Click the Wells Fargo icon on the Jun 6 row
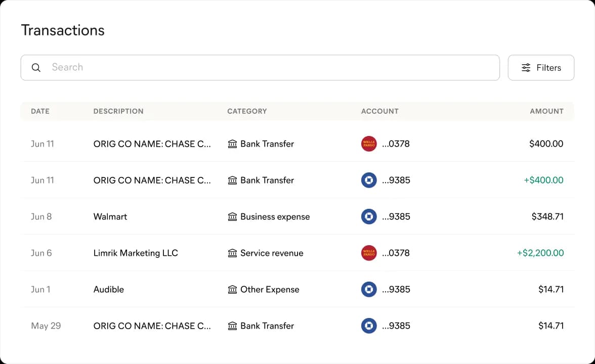 click(x=369, y=253)
